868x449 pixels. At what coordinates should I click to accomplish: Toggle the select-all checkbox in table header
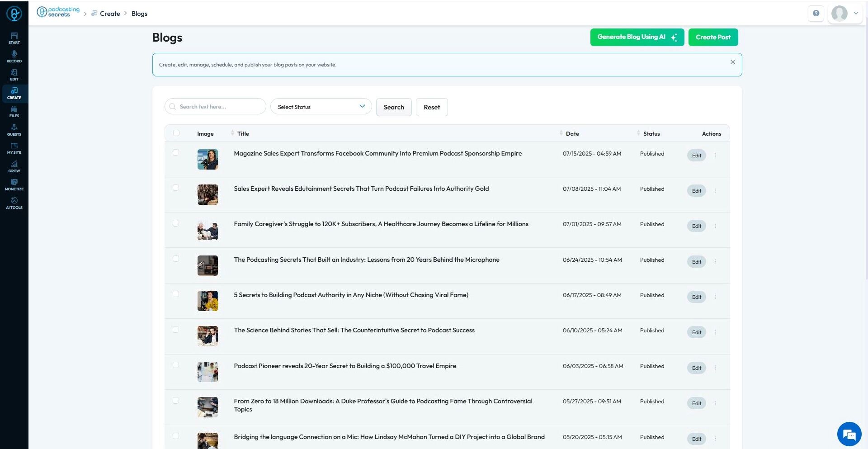pyautogui.click(x=176, y=133)
